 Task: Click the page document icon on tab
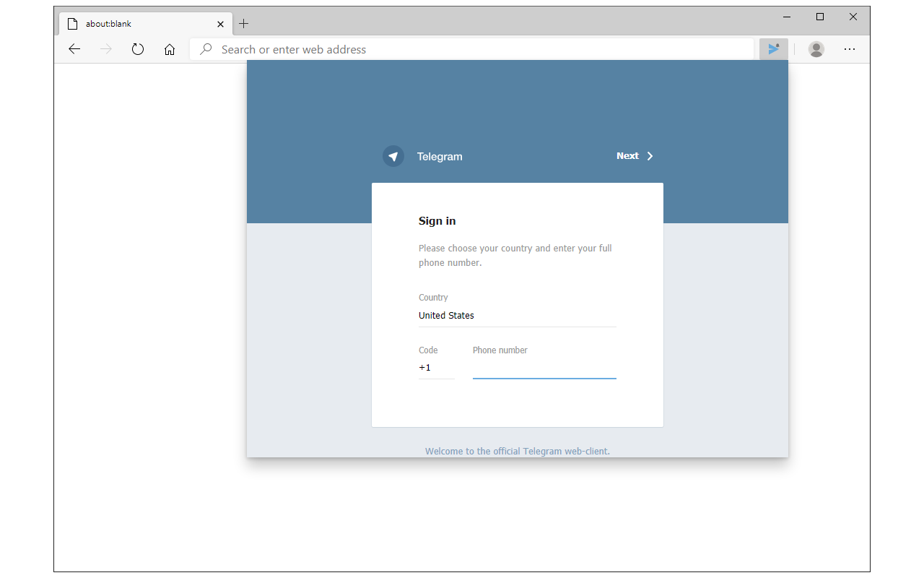tap(72, 24)
